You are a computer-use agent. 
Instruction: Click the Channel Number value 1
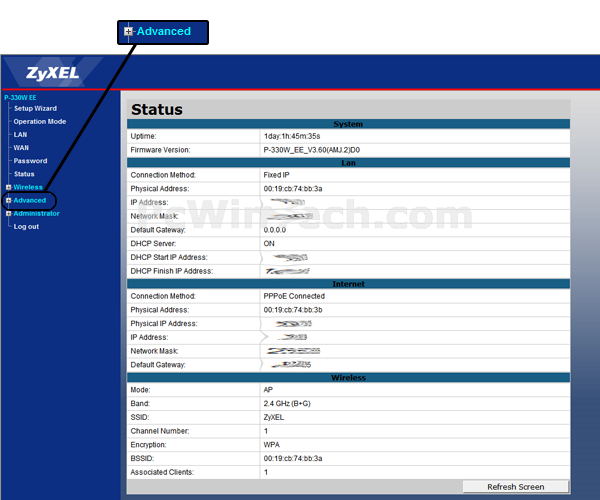coord(266,431)
